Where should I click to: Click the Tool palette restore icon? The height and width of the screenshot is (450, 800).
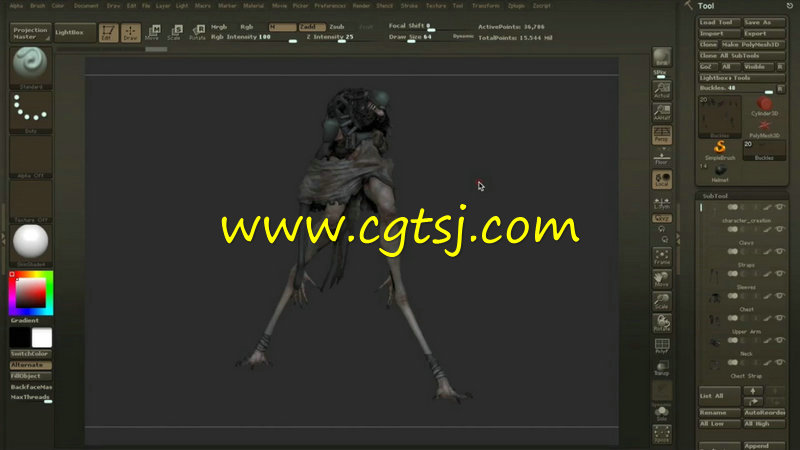point(790,6)
